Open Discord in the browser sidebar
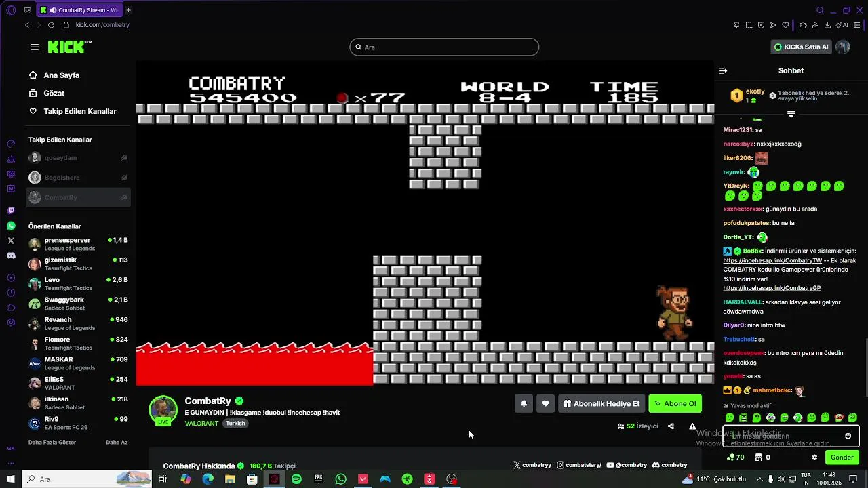The image size is (868, 488). coord(11,256)
